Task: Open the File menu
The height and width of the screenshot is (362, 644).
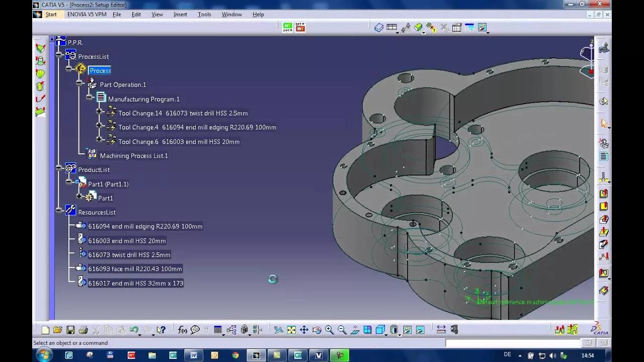Action: (117, 15)
